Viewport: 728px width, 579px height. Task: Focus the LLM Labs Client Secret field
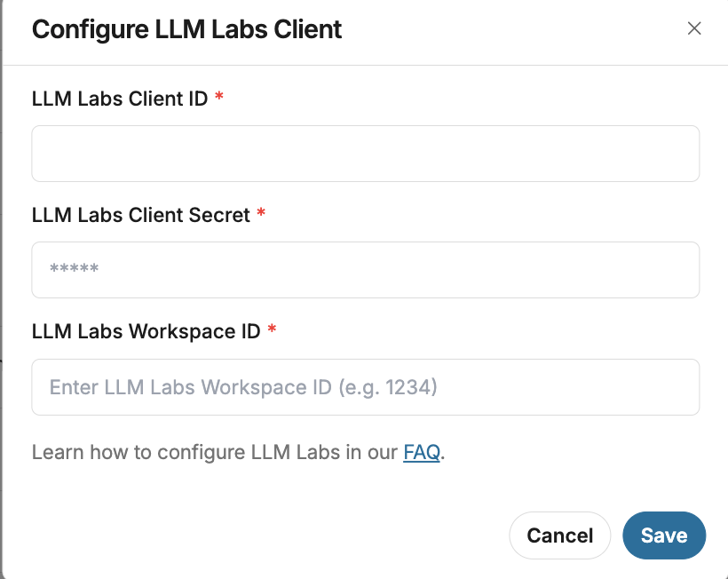[x=365, y=270]
